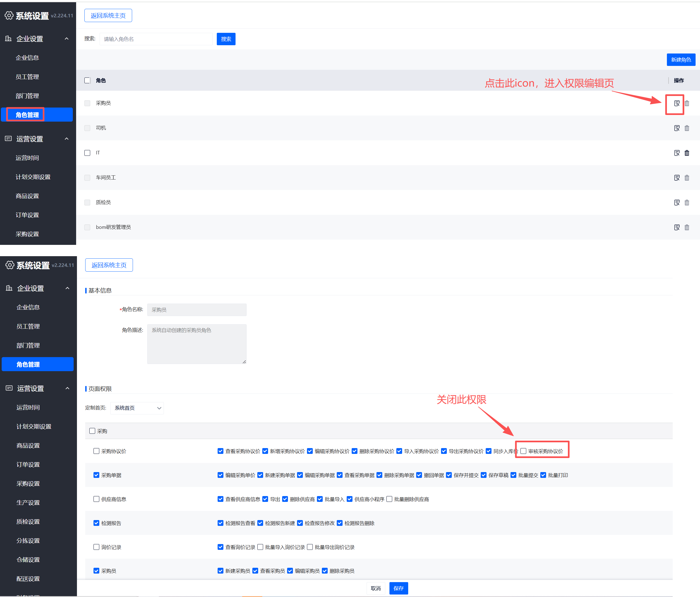Click the 系统设置 gear icon at top
The width and height of the screenshot is (700, 597).
pos(9,15)
